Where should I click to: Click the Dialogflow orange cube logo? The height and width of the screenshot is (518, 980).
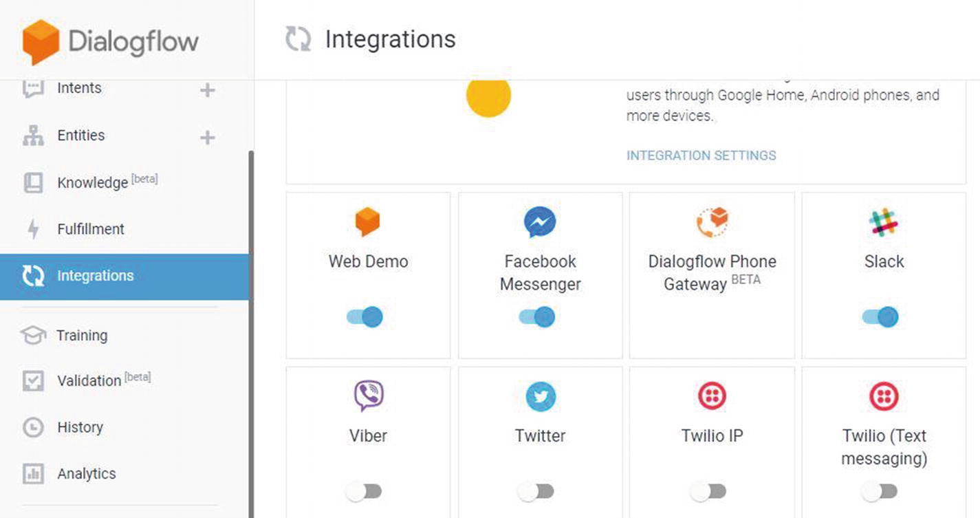41,42
